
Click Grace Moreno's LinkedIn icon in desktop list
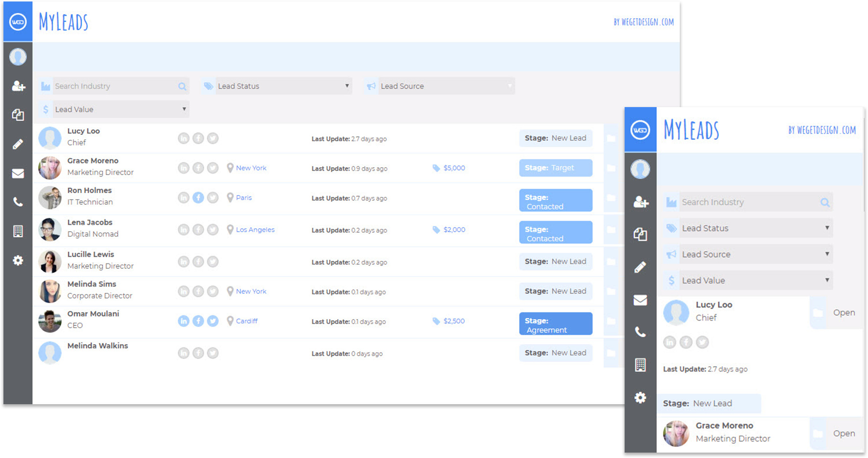(183, 168)
